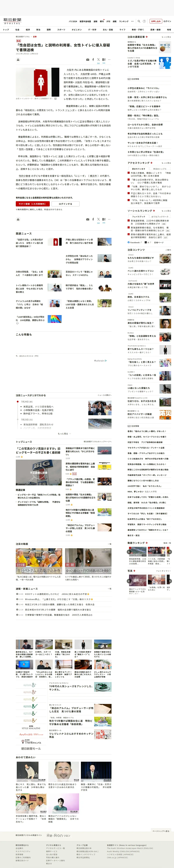Share article by email, top share row
Image resolution: width=174 pixels, height=868 pixels.
coord(87,60)
